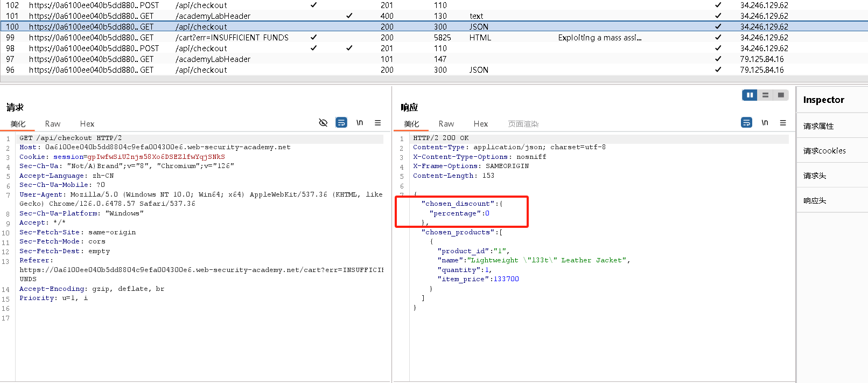Screen dimensions: 868x383
Task: Open the Raw tab in request pane
Action: click(53, 124)
